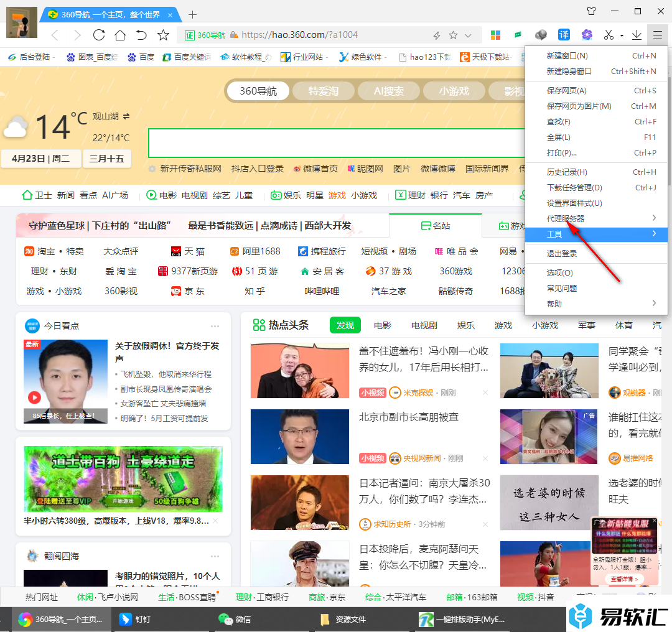Select 新建隐身窗口 menu item
This screenshot has height=632, width=672.
(596, 71)
